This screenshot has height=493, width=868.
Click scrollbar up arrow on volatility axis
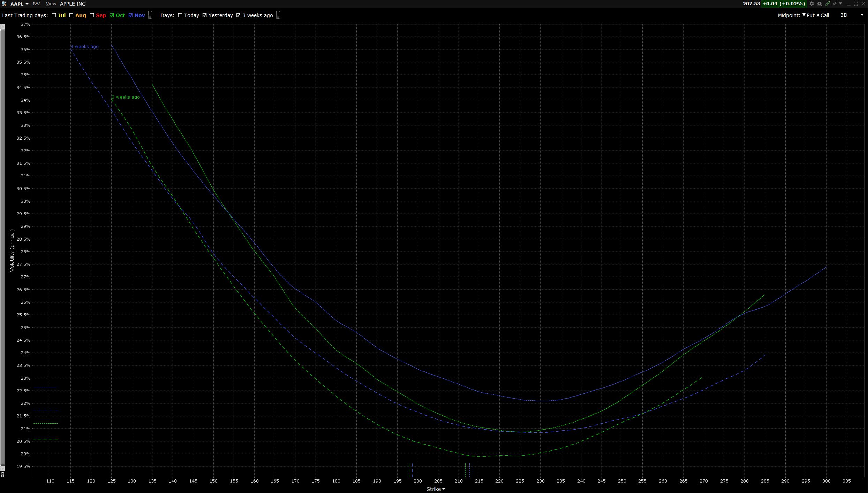click(2, 27)
